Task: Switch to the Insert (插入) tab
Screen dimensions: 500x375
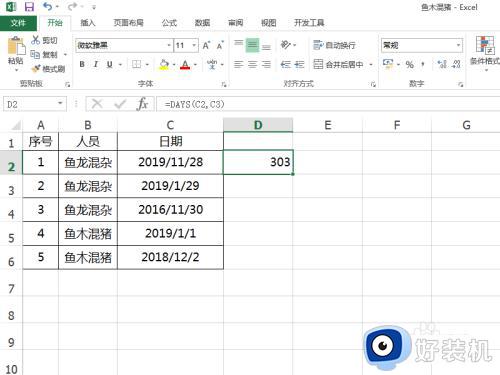Action: click(88, 23)
